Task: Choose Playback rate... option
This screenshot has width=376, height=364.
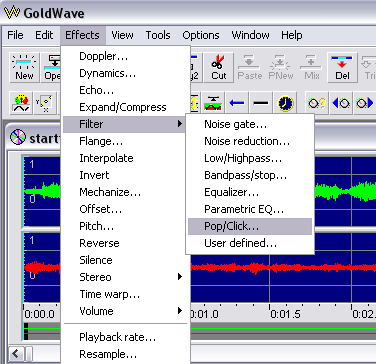Action: (x=124, y=337)
